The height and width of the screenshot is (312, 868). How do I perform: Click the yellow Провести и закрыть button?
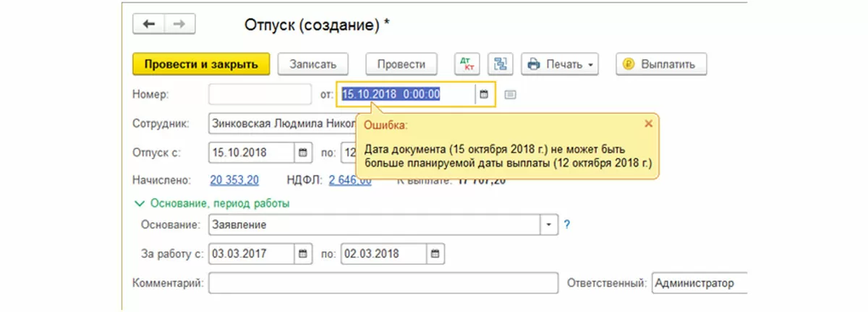201,64
